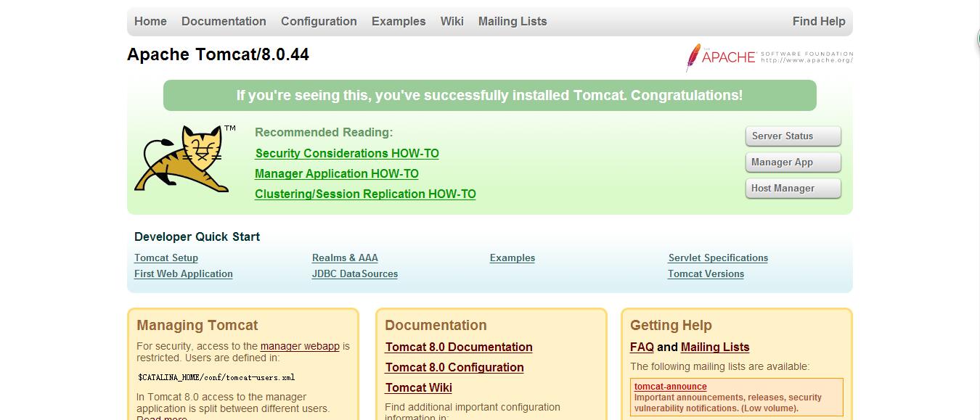Open Mailing Lists link under Getting Help
This screenshot has height=420, width=980.
(715, 347)
